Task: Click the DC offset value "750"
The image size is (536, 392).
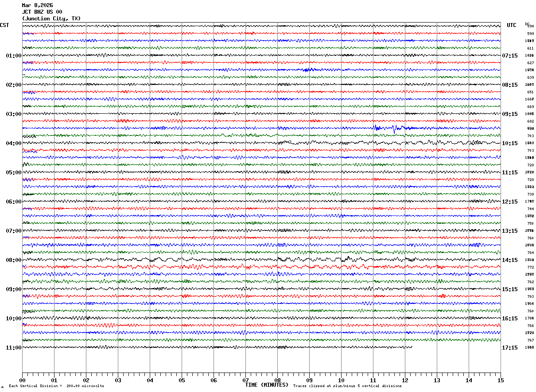Action: (530, 223)
